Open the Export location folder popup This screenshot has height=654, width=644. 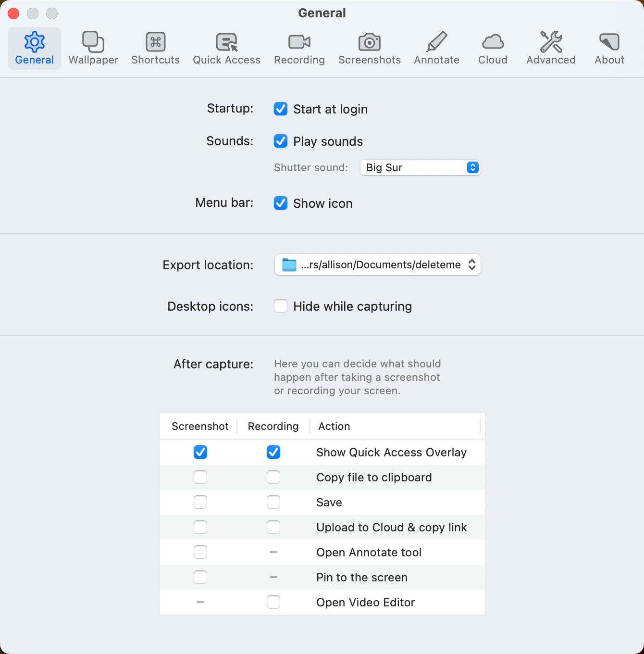coord(377,265)
